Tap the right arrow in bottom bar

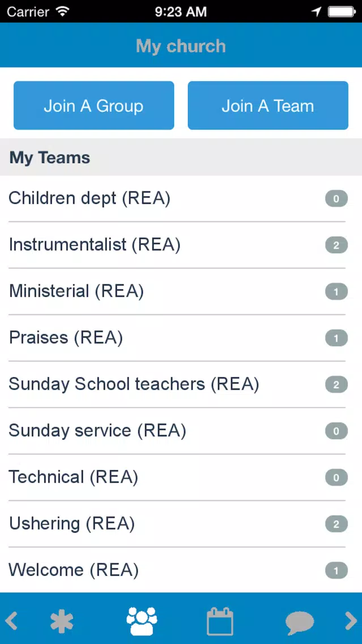pyautogui.click(x=351, y=621)
